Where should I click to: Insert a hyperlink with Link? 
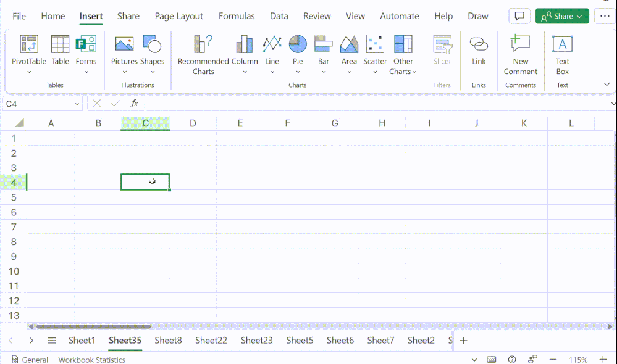point(479,51)
